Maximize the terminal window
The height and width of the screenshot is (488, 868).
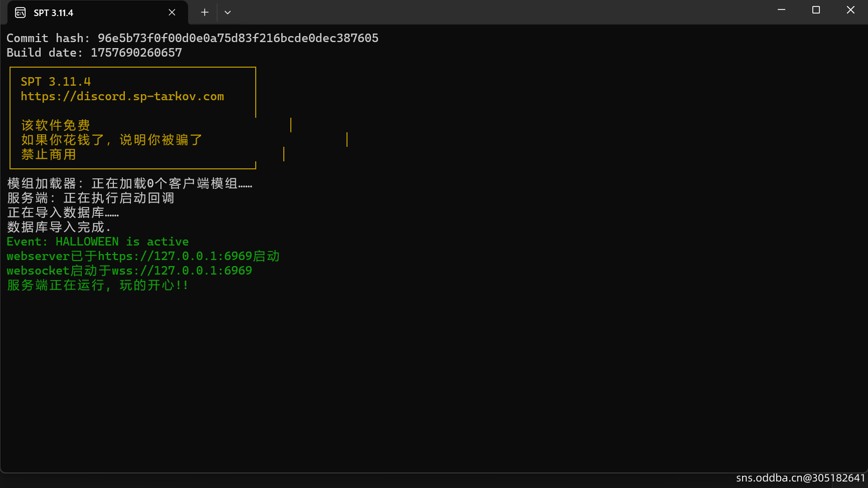(x=816, y=10)
